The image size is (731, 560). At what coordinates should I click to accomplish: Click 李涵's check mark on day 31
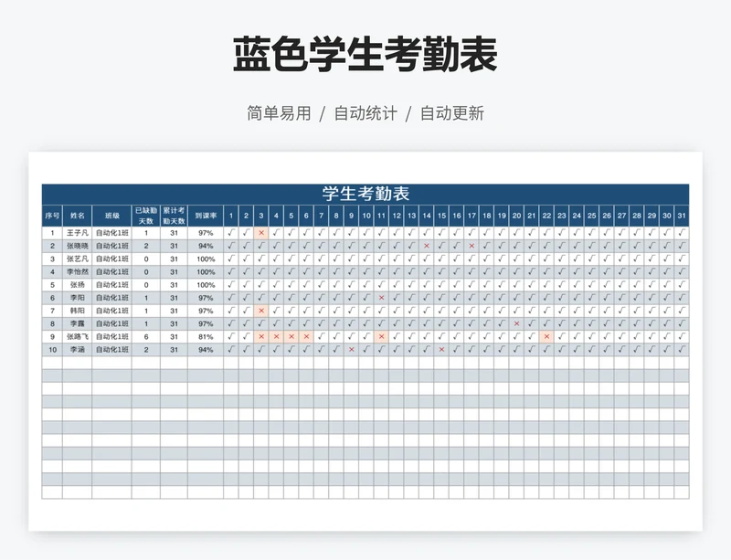click(682, 350)
